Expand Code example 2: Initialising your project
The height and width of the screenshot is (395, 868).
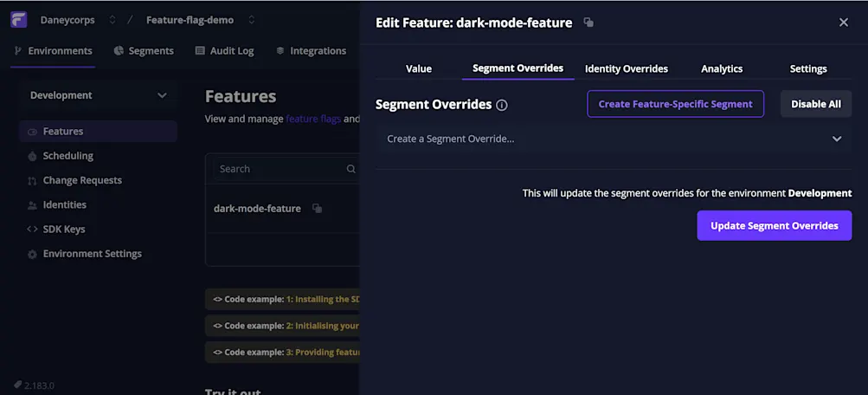(283, 326)
